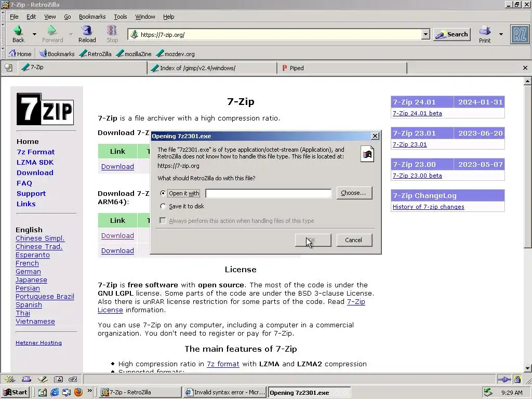Click the Bookmarks folder toolbar item
This screenshot has height=399, width=532.
point(57,54)
